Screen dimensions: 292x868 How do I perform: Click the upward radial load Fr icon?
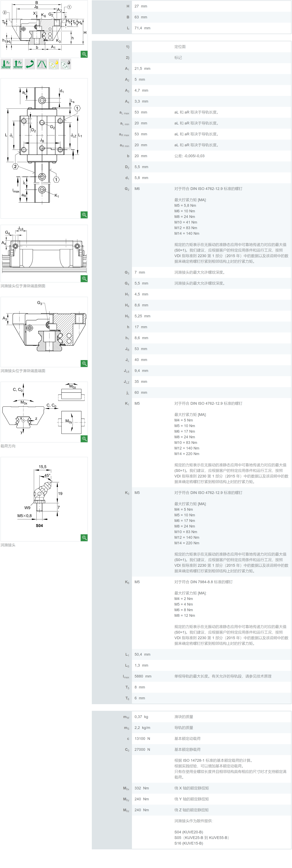click(18, 64)
